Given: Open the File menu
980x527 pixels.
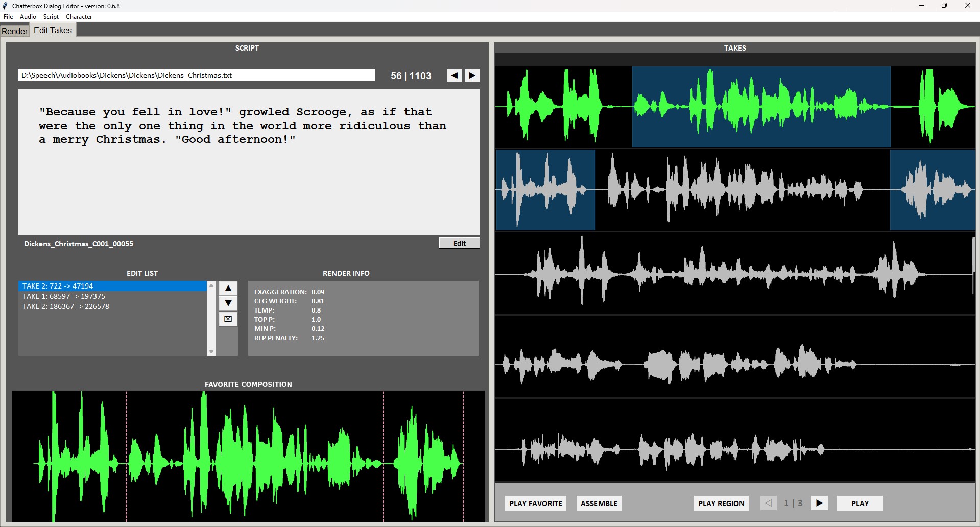Looking at the screenshot, I should point(8,17).
